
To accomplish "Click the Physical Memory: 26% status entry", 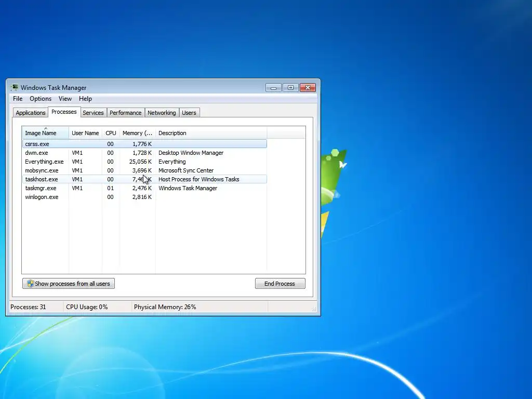I will click(165, 307).
